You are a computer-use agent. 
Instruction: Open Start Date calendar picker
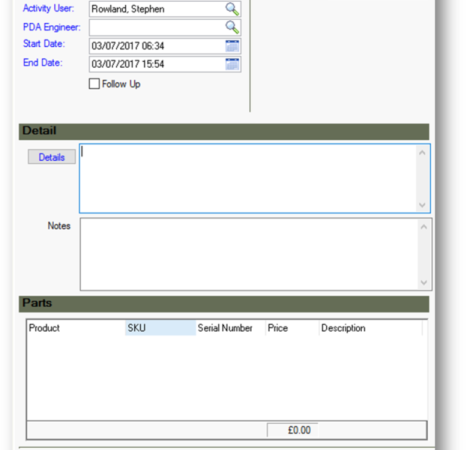coord(232,46)
